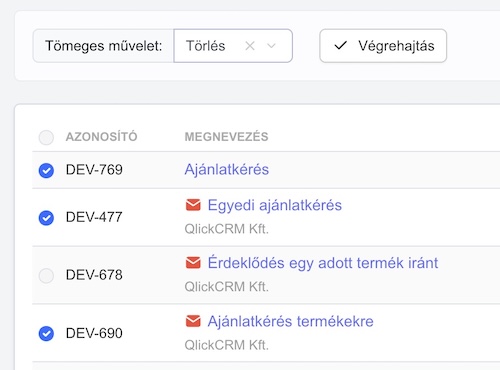Click the envelope icon beside Érdeklődés egy adott termék
The width and height of the screenshot is (500, 370).
pos(193,263)
